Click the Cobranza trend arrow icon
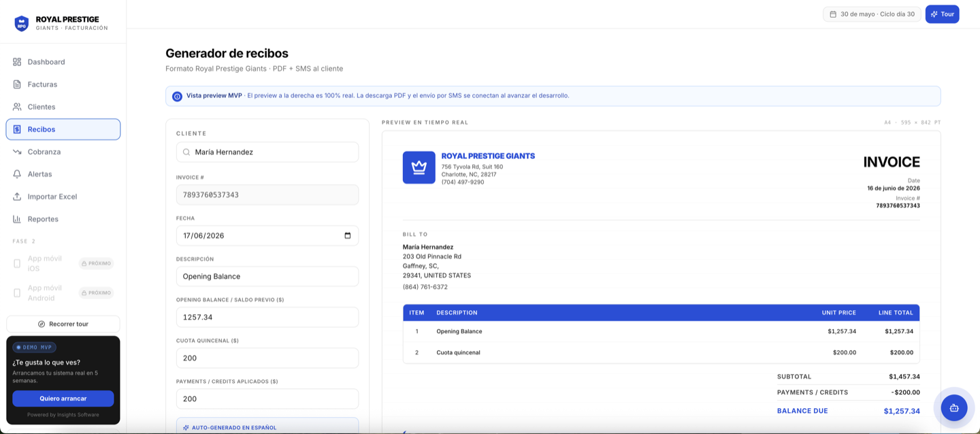The image size is (980, 434). (x=17, y=152)
